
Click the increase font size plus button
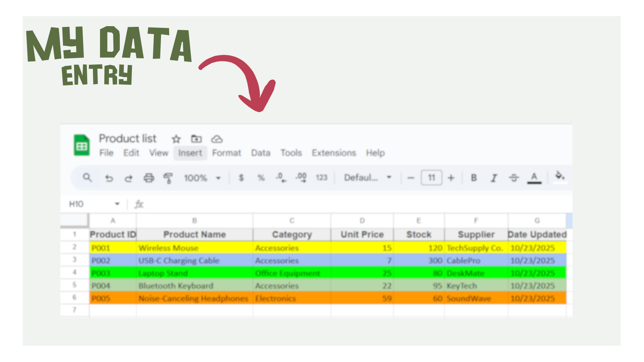coord(451,178)
